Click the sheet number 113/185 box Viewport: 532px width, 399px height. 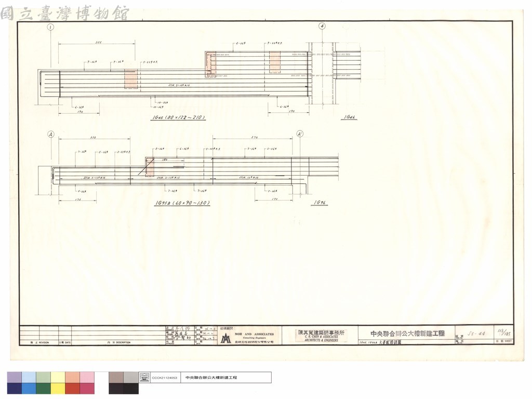[x=504, y=332]
